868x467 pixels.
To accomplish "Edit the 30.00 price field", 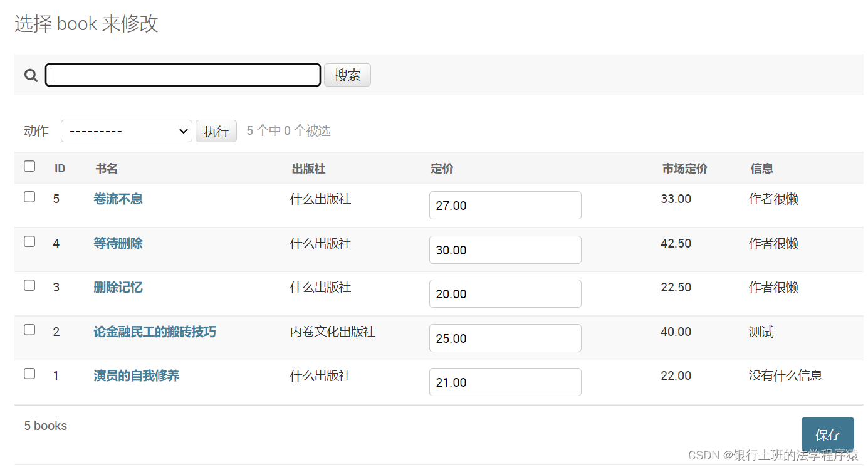I will click(x=505, y=249).
